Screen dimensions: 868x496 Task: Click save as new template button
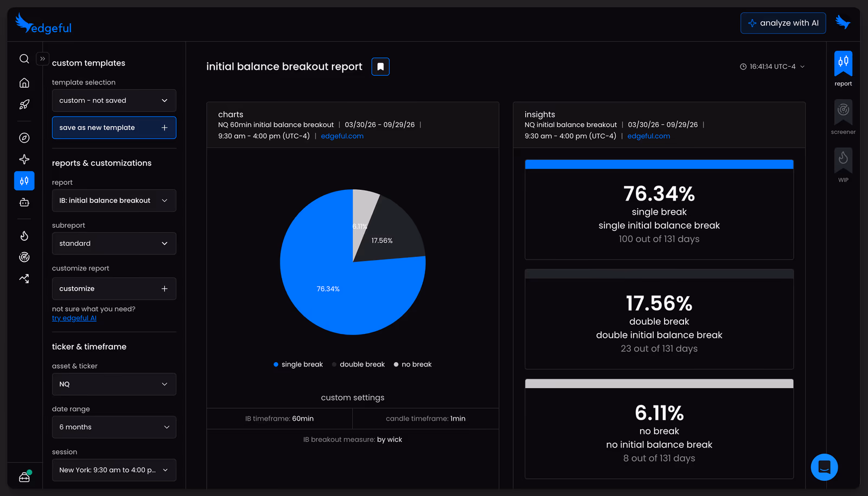(x=114, y=127)
